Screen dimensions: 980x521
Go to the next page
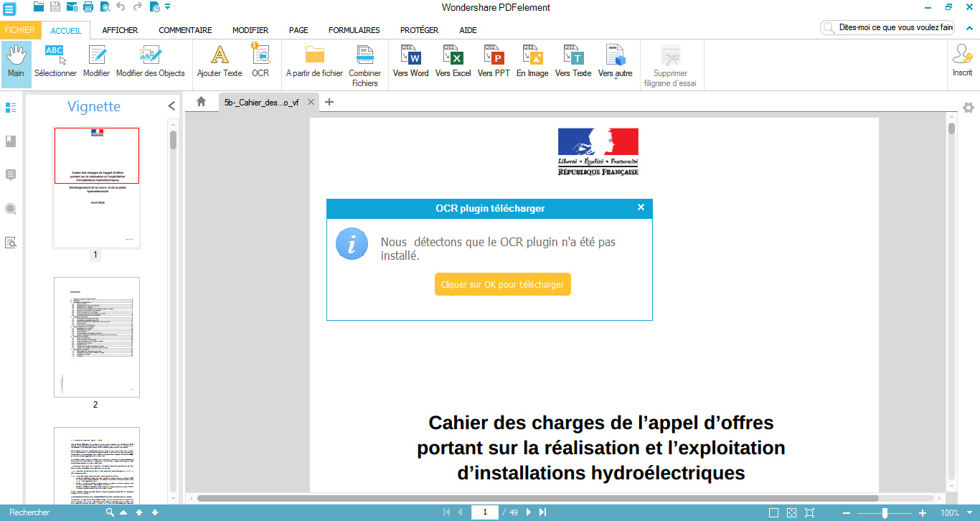tap(529, 512)
